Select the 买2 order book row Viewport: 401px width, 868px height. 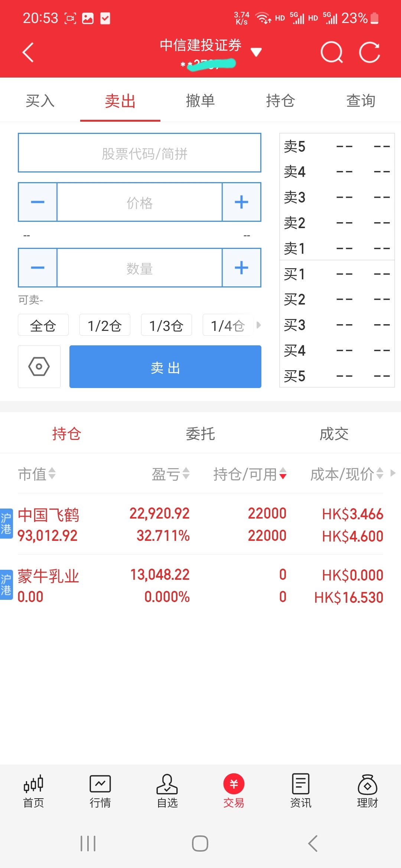pos(337,299)
